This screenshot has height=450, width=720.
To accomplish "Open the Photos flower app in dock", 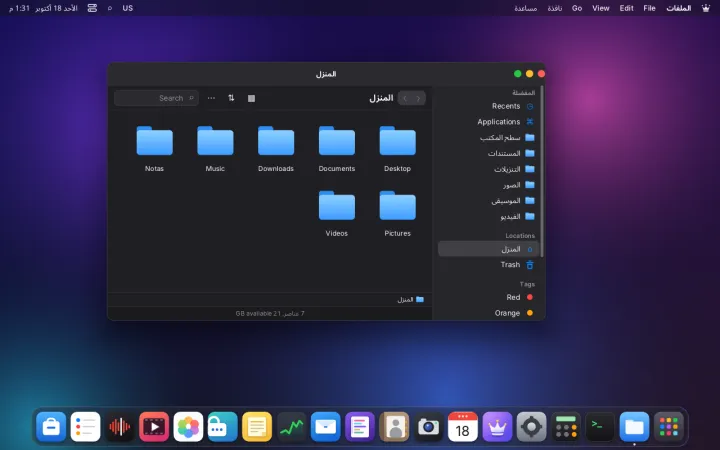I will click(188, 427).
